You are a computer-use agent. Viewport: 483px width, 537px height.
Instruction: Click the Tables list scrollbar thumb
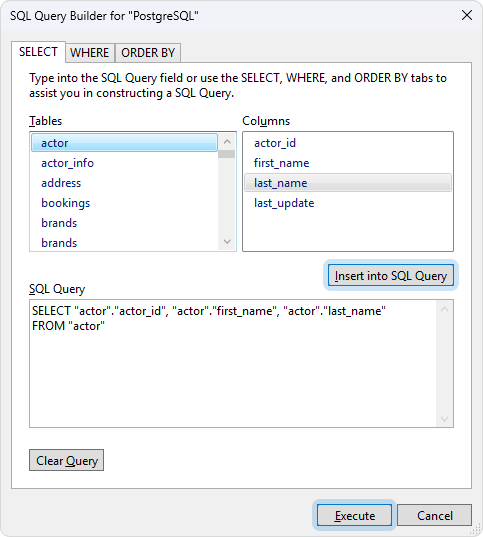[226, 154]
